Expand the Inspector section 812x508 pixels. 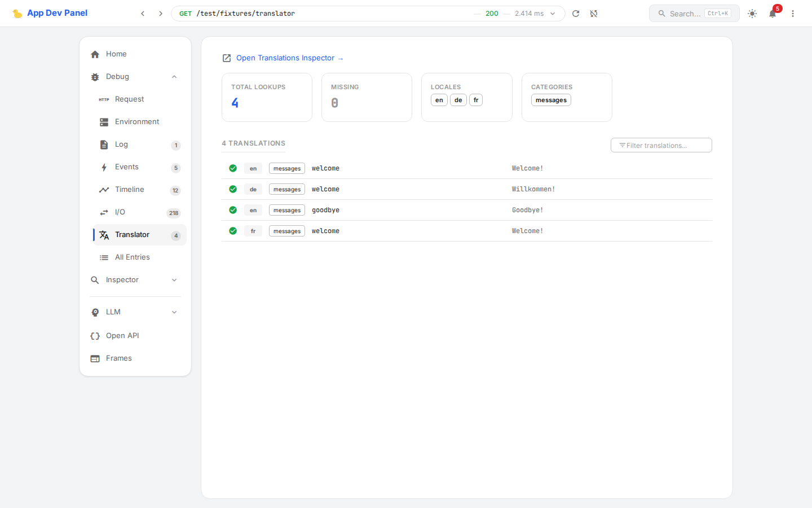click(174, 280)
